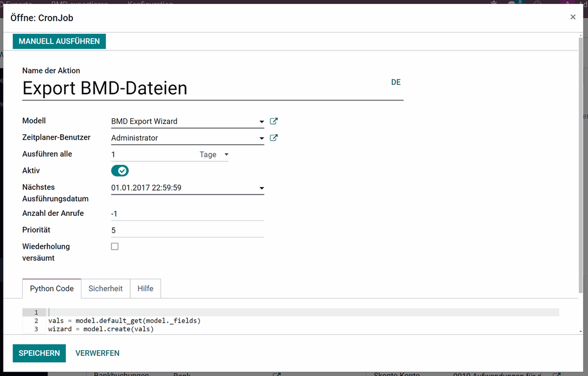
Task: Close the CronJob dialog with the X
Action: click(x=572, y=17)
